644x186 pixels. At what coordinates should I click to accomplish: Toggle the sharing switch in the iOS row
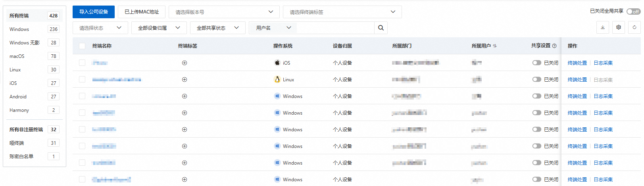tap(537, 63)
